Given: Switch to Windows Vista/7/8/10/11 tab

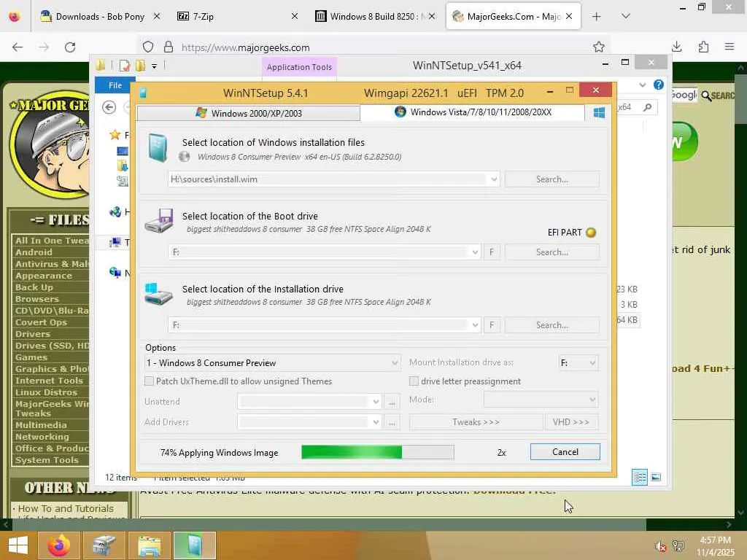Looking at the screenshot, I should point(473,112).
